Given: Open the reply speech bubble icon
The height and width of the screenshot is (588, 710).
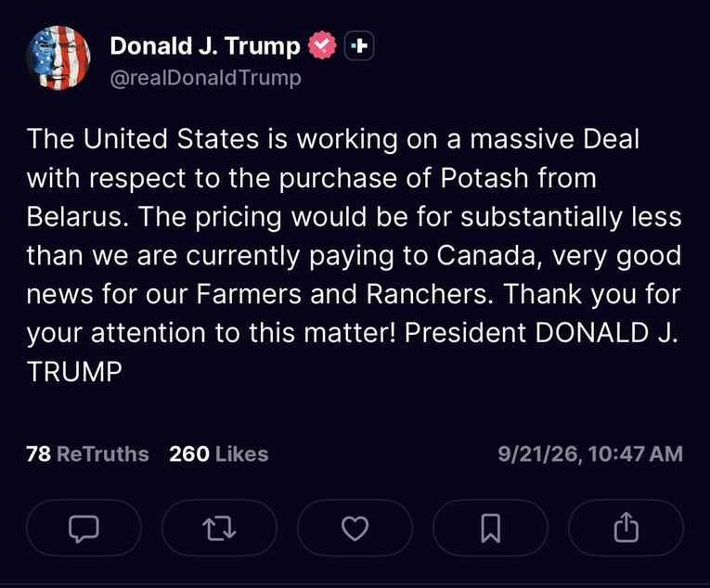Looking at the screenshot, I should [x=84, y=528].
